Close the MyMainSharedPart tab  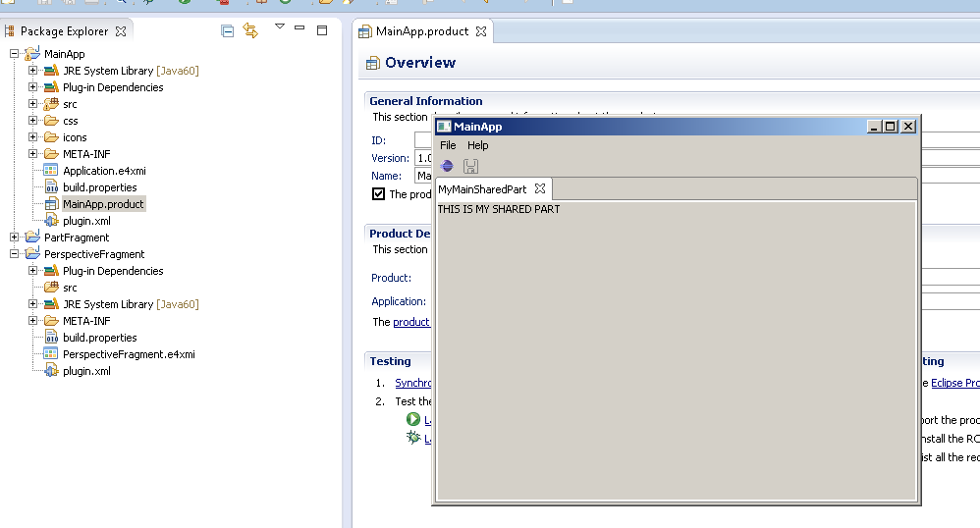[x=539, y=188]
